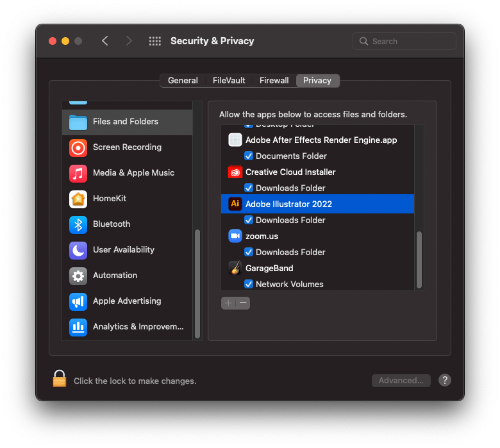Toggle Network Volumes for GarageBand
The image size is (500, 448).
[x=249, y=284]
